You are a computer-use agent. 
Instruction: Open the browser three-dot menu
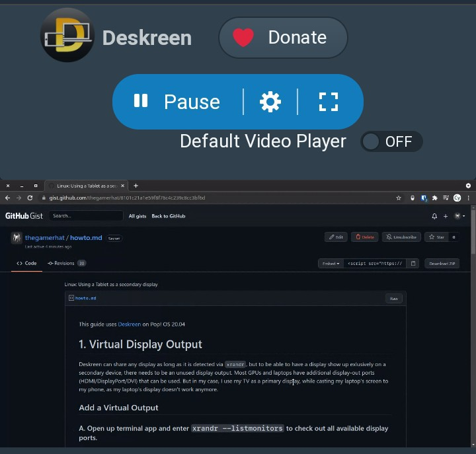[469, 198]
